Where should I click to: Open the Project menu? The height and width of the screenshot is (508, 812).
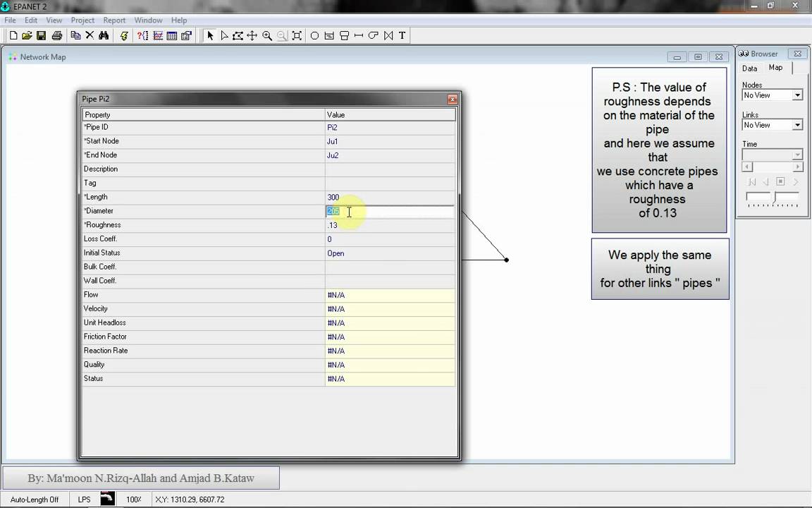click(x=83, y=20)
